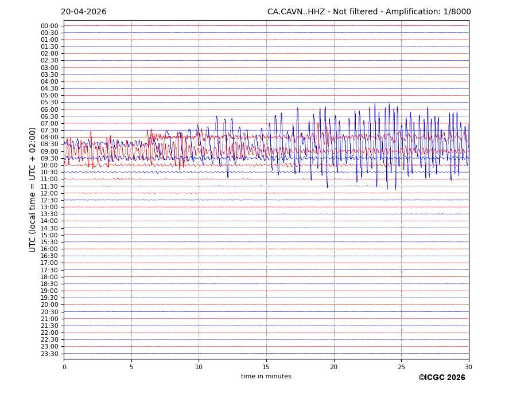Click the 5 minute x-axis tick label
The height and width of the screenshot is (399, 532).
click(x=131, y=367)
